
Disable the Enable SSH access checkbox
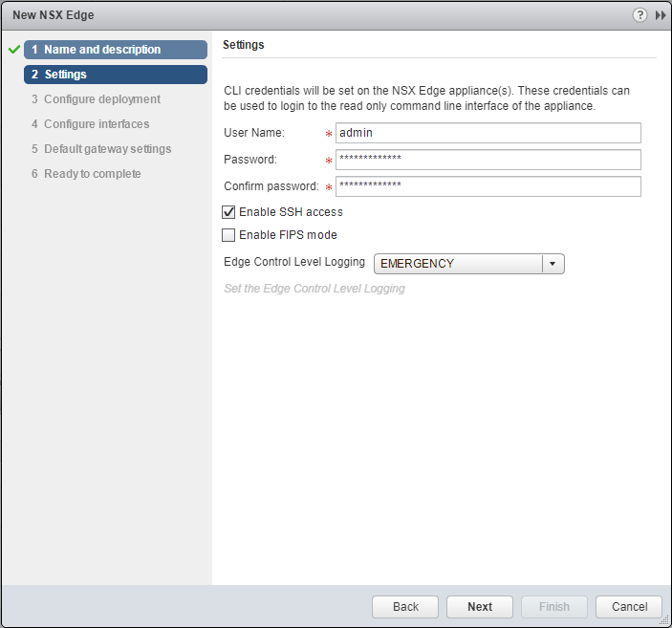tap(228, 212)
